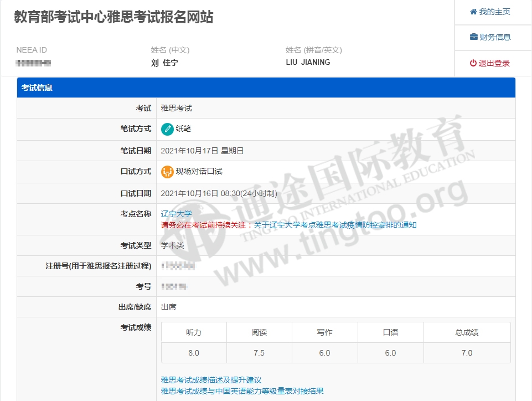The image size is (532, 401).
Task: Click the 阅读 score 7.5
Action: pyautogui.click(x=259, y=353)
